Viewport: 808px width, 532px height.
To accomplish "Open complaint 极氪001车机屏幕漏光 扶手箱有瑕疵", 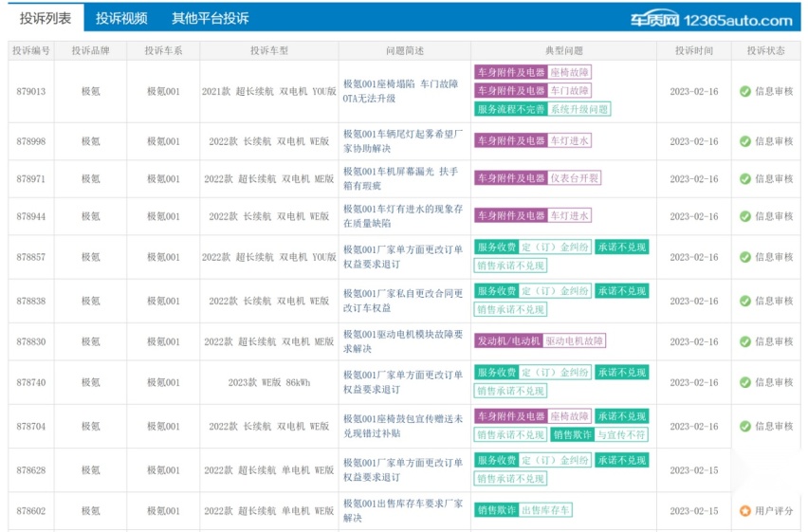I will click(x=401, y=178).
